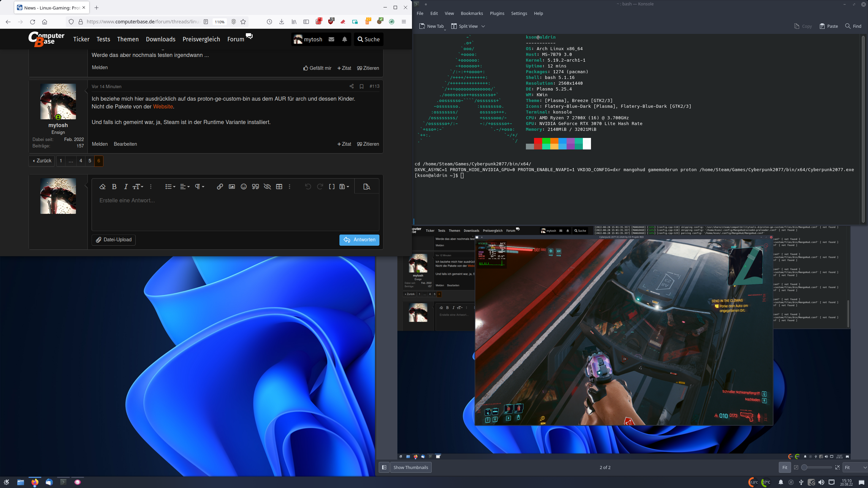The height and width of the screenshot is (488, 868).
Task: Insert a quote block in the editor
Action: pos(255,186)
